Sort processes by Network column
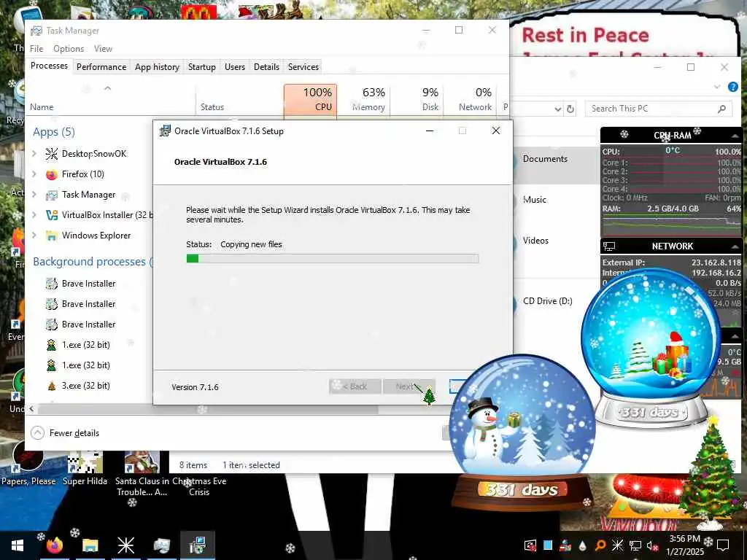This screenshot has width=747, height=560. tap(471, 99)
